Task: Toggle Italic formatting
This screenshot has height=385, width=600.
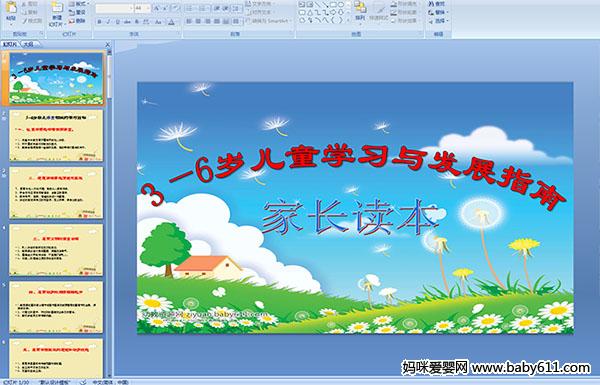Action: [x=108, y=22]
